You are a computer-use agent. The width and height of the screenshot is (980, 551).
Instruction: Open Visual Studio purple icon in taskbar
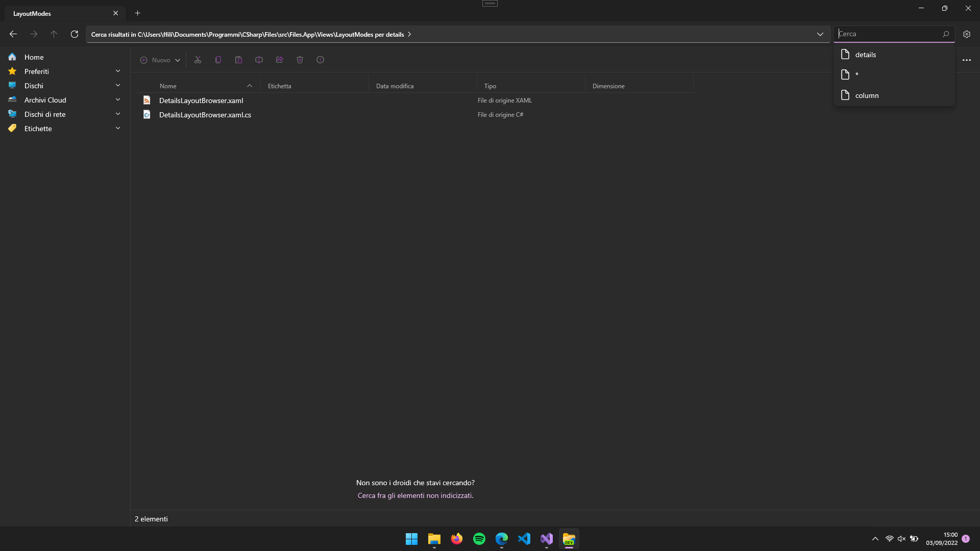547,539
